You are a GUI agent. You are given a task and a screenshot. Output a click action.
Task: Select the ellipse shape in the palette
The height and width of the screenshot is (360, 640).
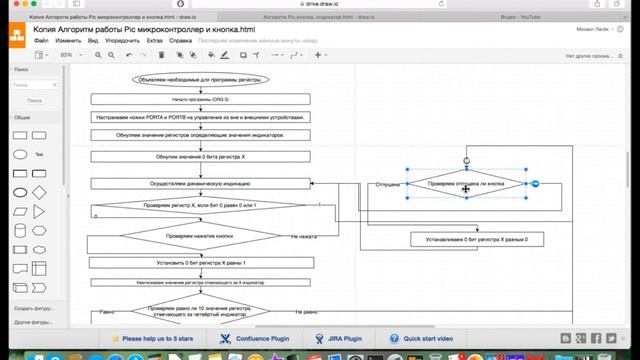tap(20, 154)
